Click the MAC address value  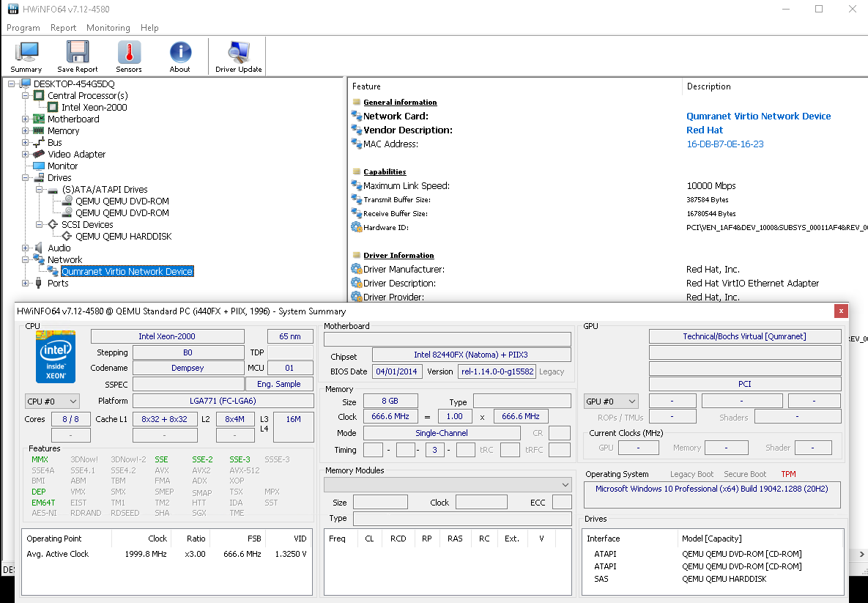pos(724,144)
